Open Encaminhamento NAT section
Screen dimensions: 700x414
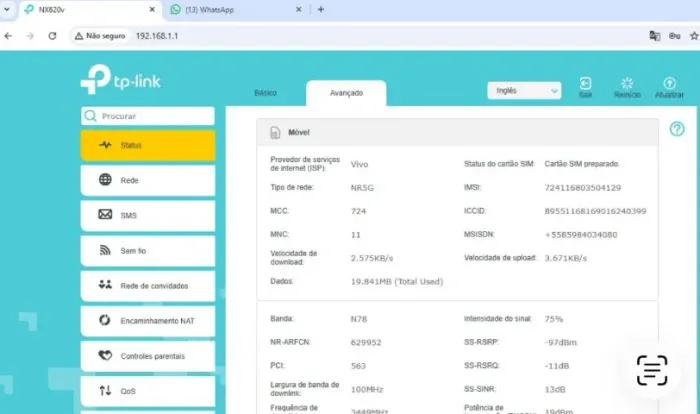click(x=148, y=321)
